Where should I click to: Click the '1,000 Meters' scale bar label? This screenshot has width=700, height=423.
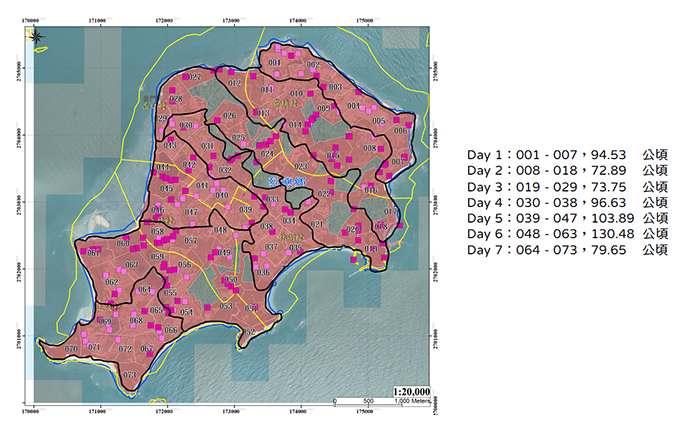click(x=412, y=401)
